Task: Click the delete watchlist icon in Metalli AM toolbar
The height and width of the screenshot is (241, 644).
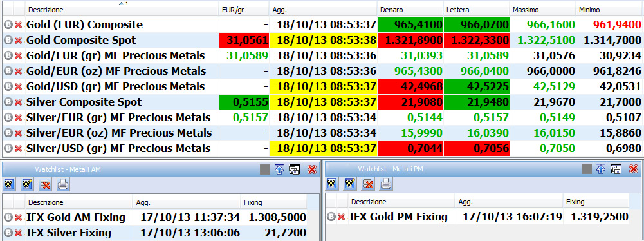Action: pyautogui.click(x=45, y=185)
